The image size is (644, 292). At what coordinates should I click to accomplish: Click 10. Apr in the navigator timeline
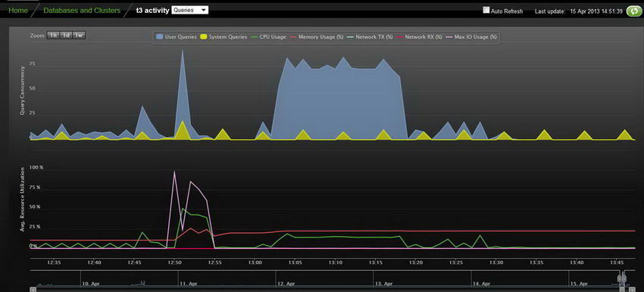click(x=91, y=284)
